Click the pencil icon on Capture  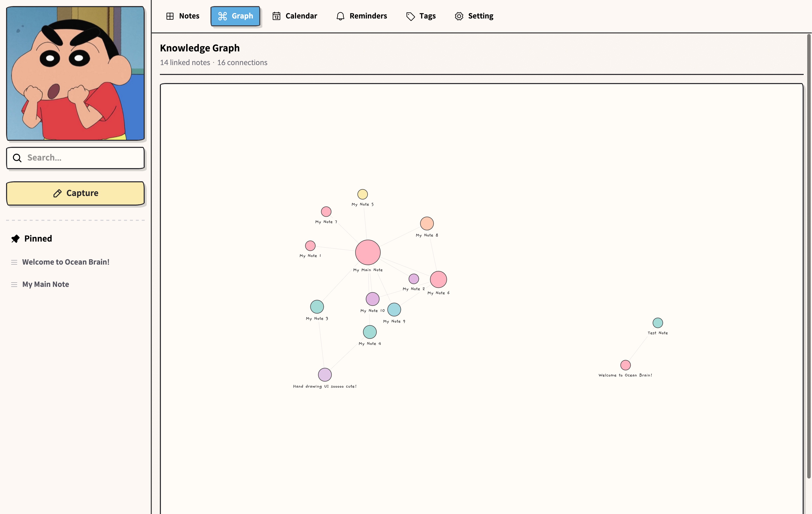click(x=57, y=193)
